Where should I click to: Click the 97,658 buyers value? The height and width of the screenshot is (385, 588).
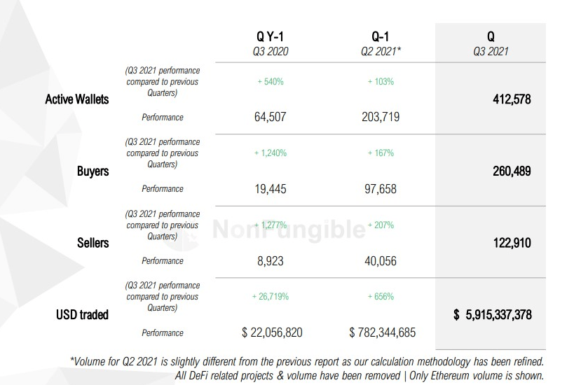point(381,189)
